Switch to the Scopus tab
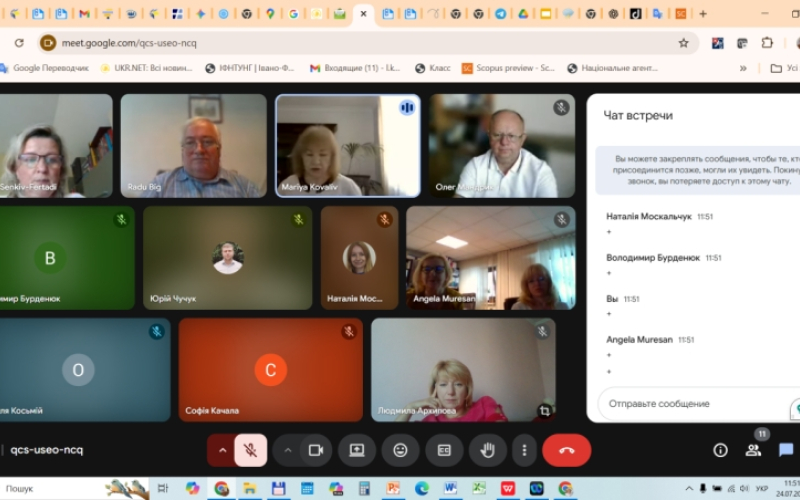800x500 pixels. (681, 14)
